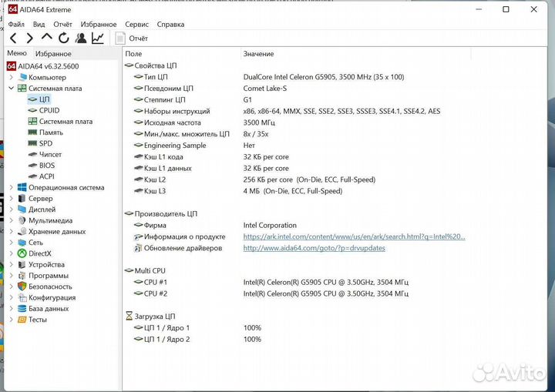This screenshot has width=555, height=392.
Task: Select the Наборы инструкций row
Action: (x=287, y=111)
